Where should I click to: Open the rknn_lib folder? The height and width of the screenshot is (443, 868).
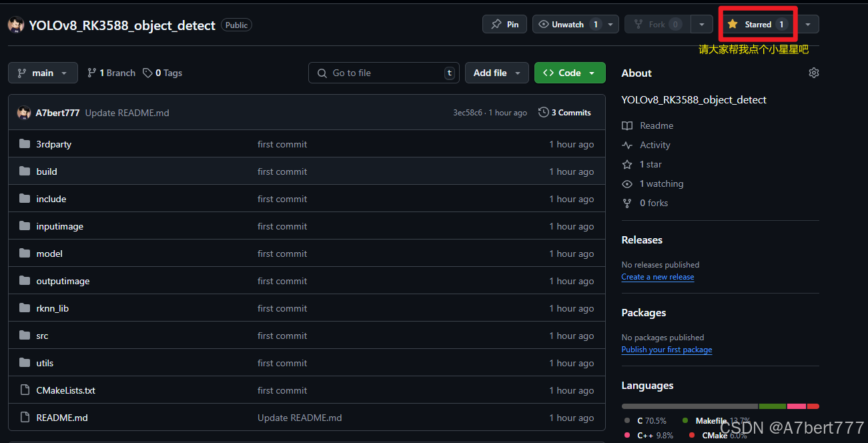pos(53,308)
